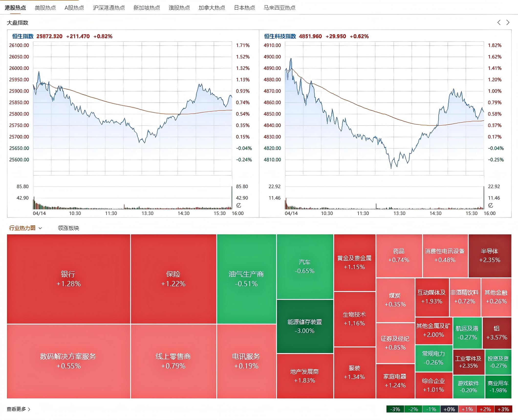Open the 马来西亚热点 tab
The height and width of the screenshot is (420, 518).
[280, 8]
